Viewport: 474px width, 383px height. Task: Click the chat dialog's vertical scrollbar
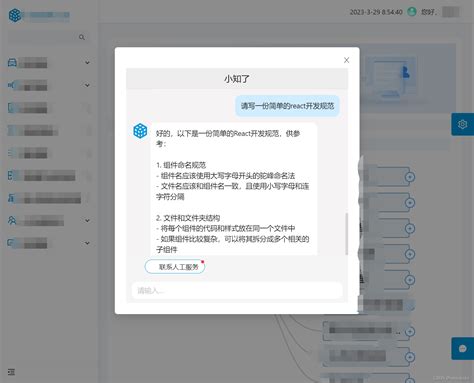(x=347, y=234)
